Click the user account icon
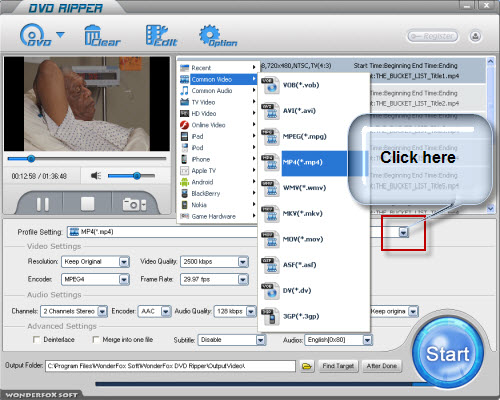The width and height of the screenshot is (500, 400). (475, 36)
